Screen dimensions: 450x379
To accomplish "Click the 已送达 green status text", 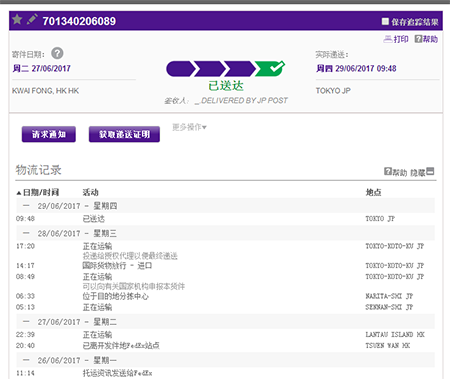I will pyautogui.click(x=226, y=86).
